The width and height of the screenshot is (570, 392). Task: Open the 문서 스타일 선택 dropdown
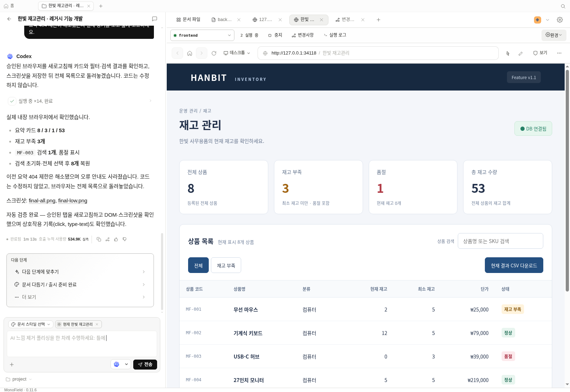pyautogui.click(x=31, y=324)
